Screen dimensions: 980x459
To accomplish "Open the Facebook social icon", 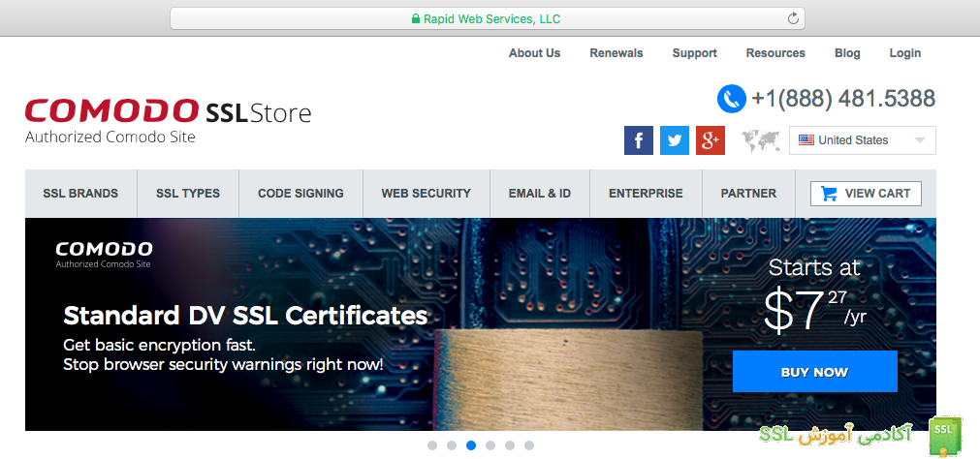I will tap(639, 140).
